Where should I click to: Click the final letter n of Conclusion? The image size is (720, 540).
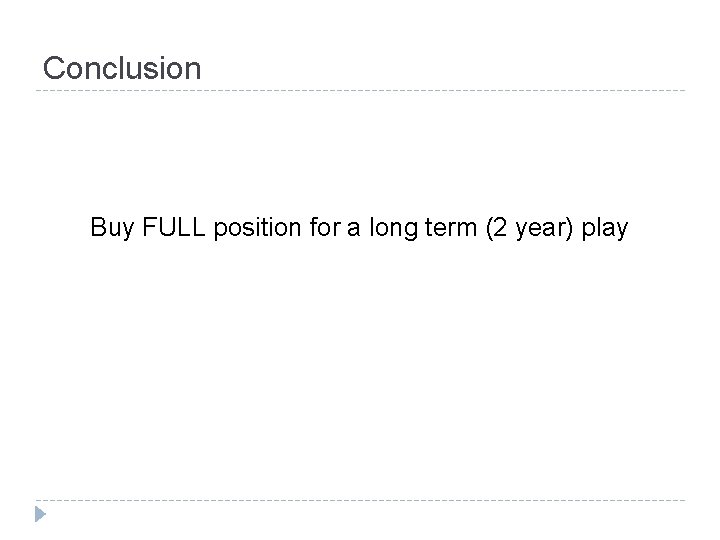[x=193, y=69]
